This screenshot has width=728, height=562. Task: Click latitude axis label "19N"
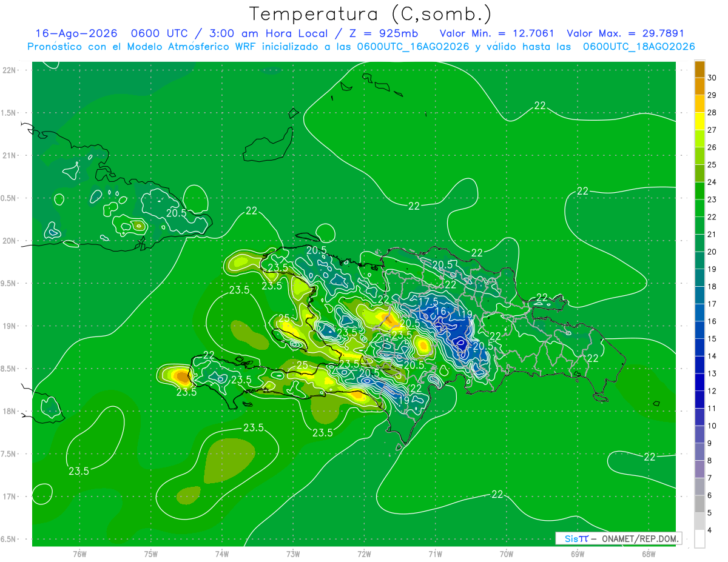[x=10, y=326]
